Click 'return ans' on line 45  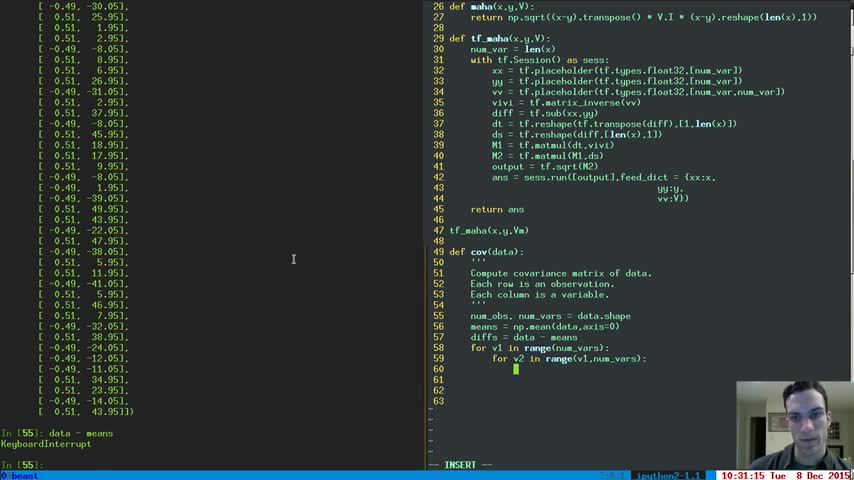497,209
